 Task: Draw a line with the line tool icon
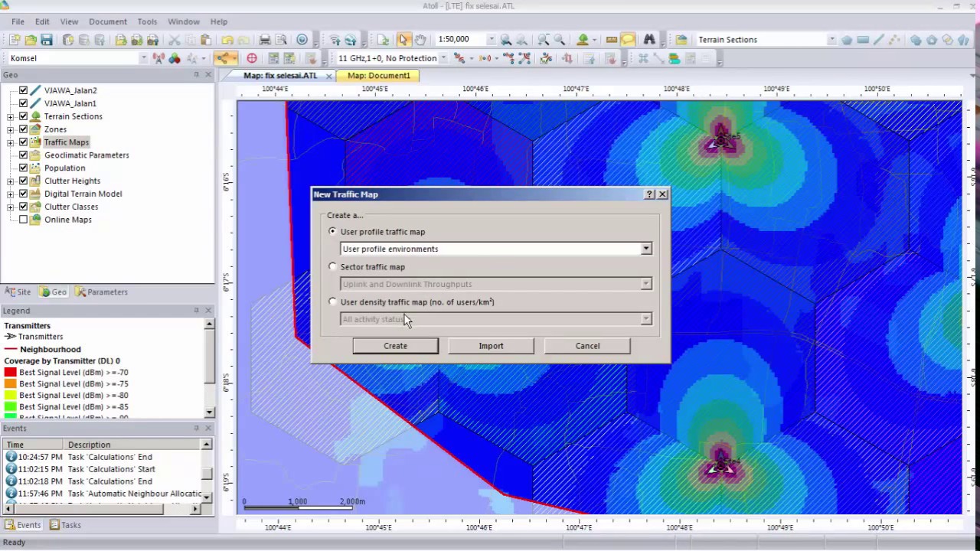[x=879, y=40]
